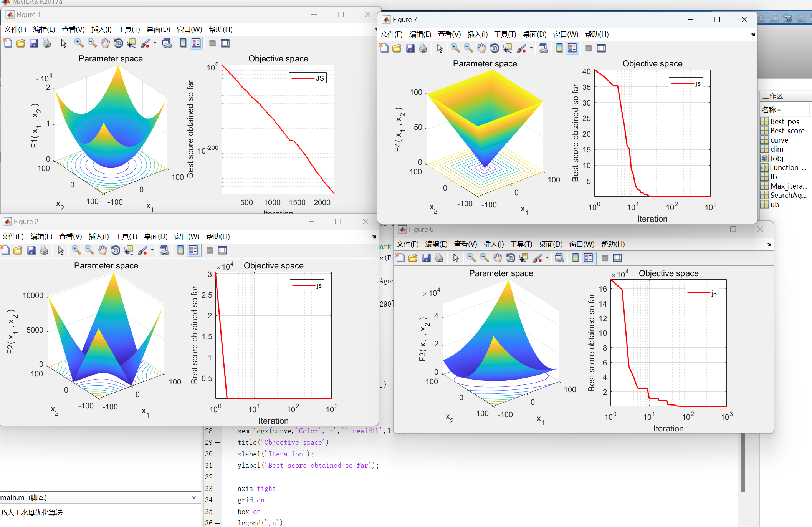Open Brush tool dropdown arrow in Figure 1
Viewport: 812px width, 527px height.
155,43
